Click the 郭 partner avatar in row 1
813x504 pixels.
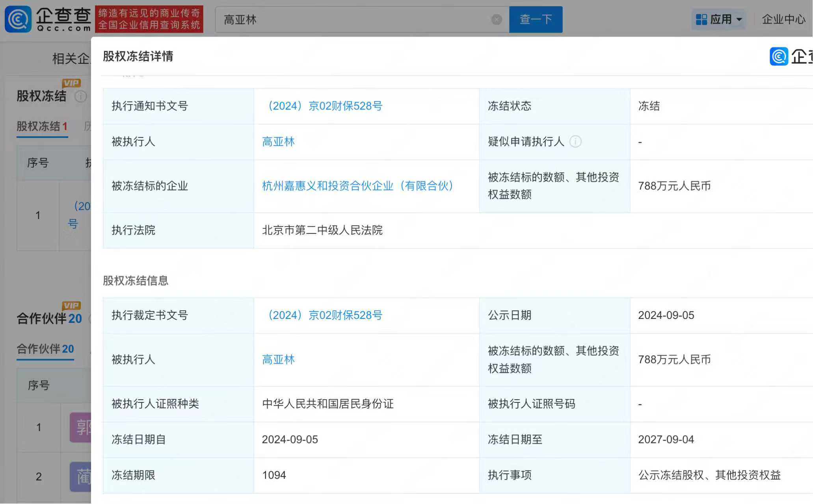(81, 427)
